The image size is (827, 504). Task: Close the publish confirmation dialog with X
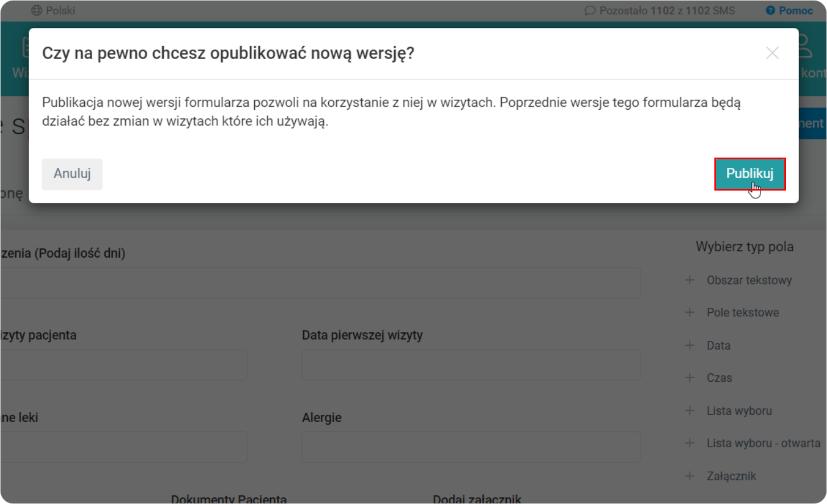(x=772, y=53)
